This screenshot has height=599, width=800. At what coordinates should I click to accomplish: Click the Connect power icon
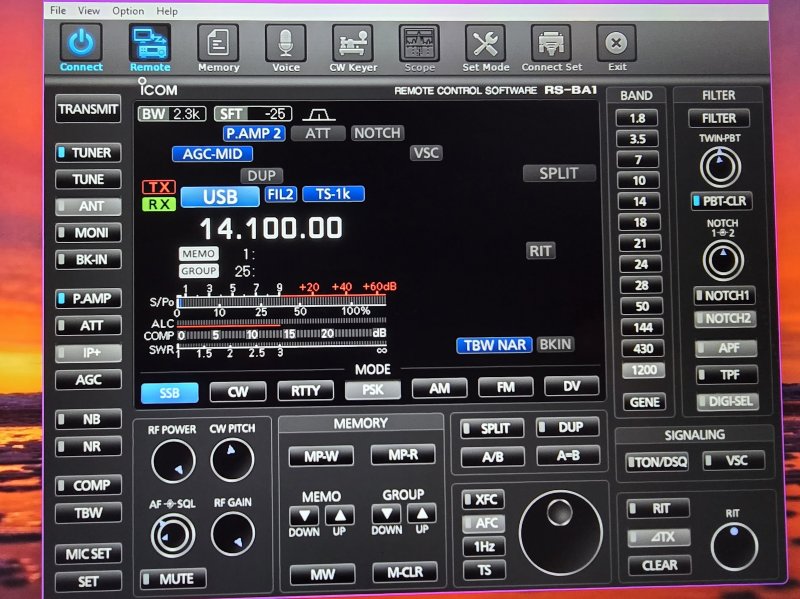pyautogui.click(x=81, y=43)
